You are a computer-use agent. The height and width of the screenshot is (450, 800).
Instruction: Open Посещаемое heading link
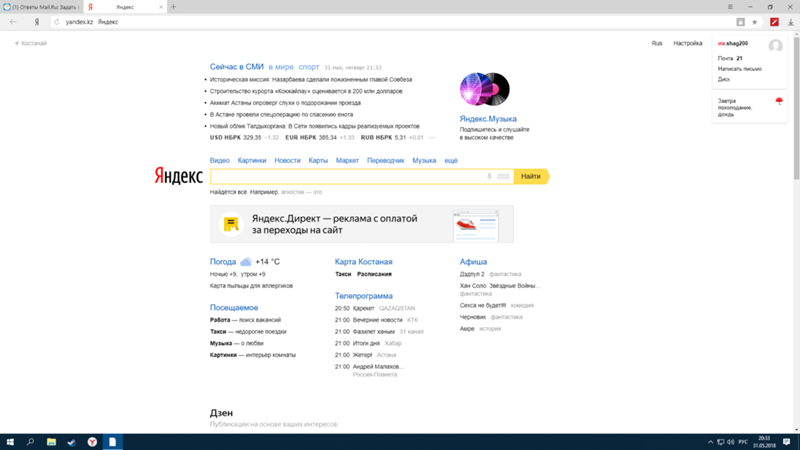234,308
